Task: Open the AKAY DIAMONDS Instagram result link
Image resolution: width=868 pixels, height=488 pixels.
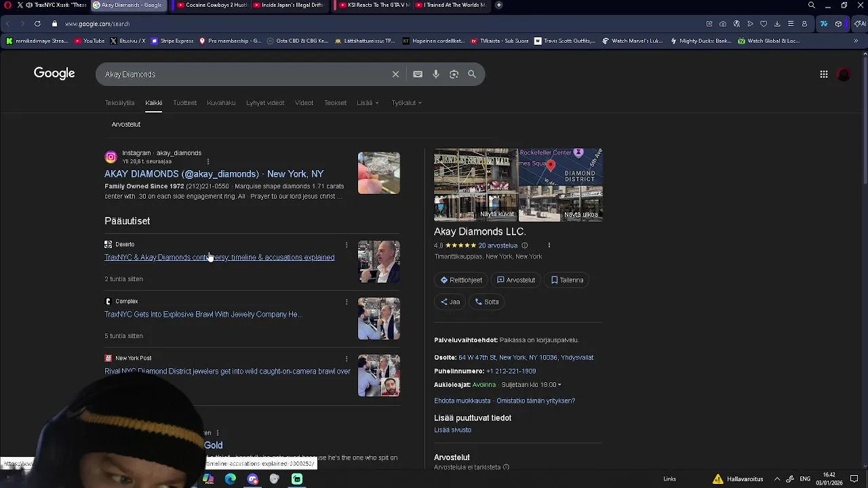Action: coord(214,174)
